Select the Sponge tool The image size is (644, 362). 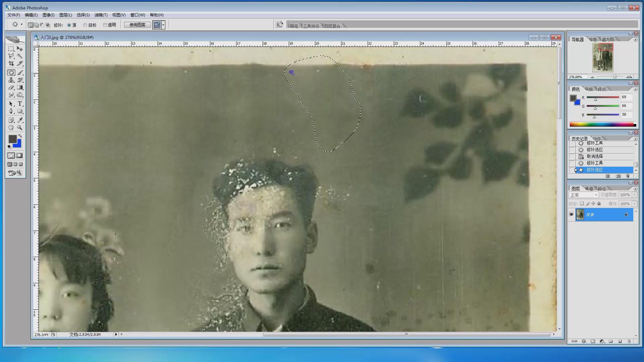(x=20, y=95)
